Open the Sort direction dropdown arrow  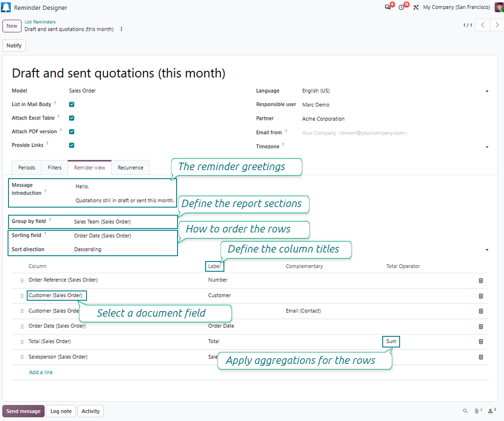point(487,250)
